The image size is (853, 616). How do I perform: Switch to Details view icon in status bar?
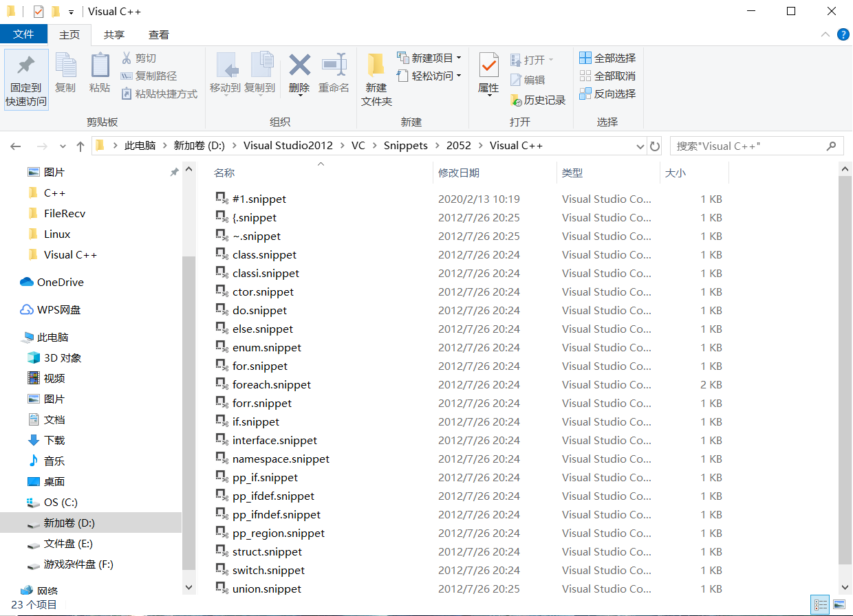pos(820,605)
